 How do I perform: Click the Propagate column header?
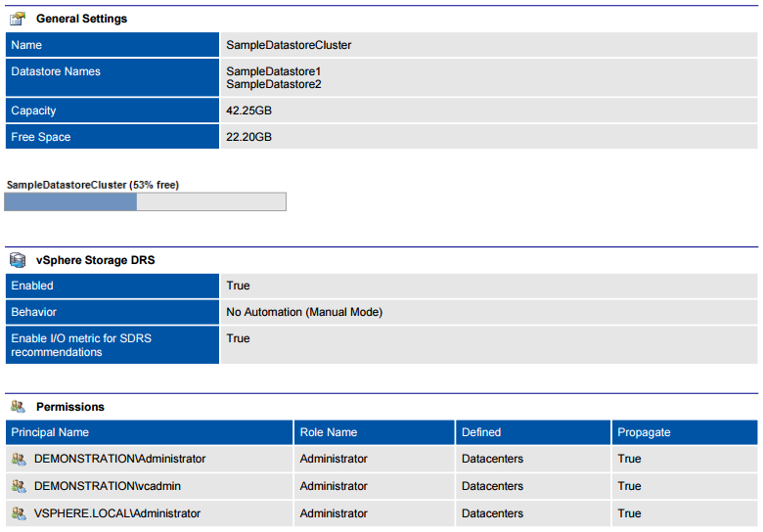(x=644, y=432)
